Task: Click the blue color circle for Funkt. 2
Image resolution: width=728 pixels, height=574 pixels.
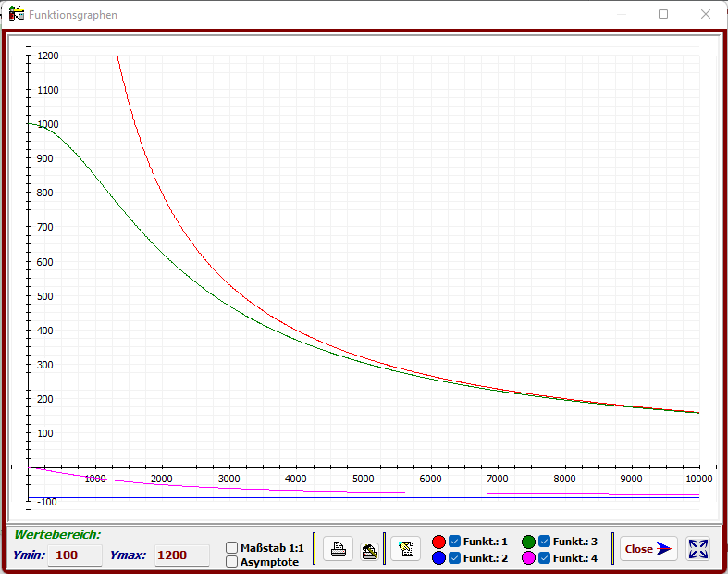Action: pos(439,558)
